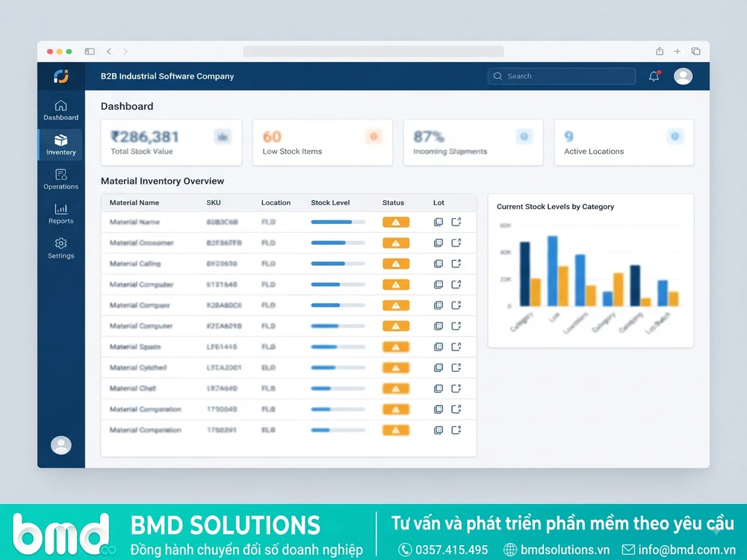Screen dimensions: 747x560
Task: Click the Low Stock Items card icon
Action: click(373, 137)
